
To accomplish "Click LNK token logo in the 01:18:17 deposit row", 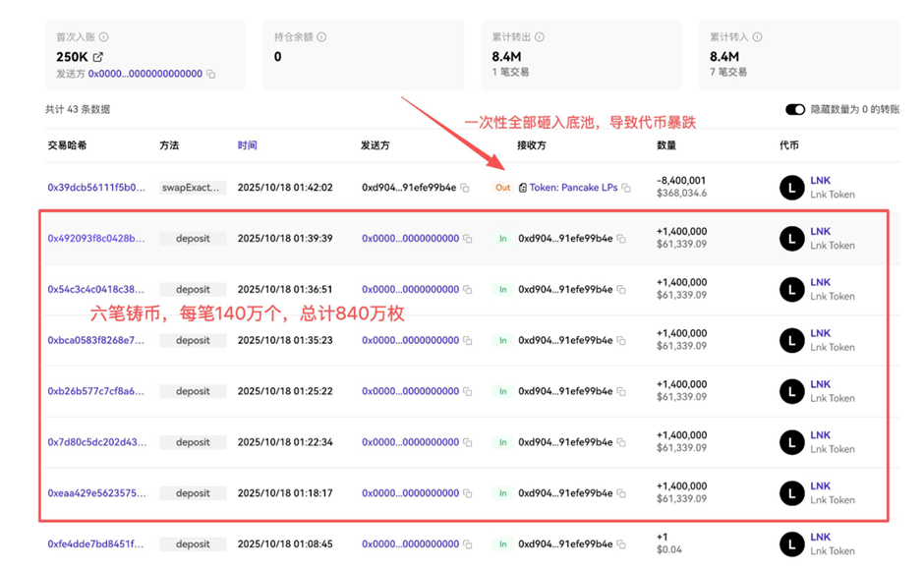I will pos(792,493).
